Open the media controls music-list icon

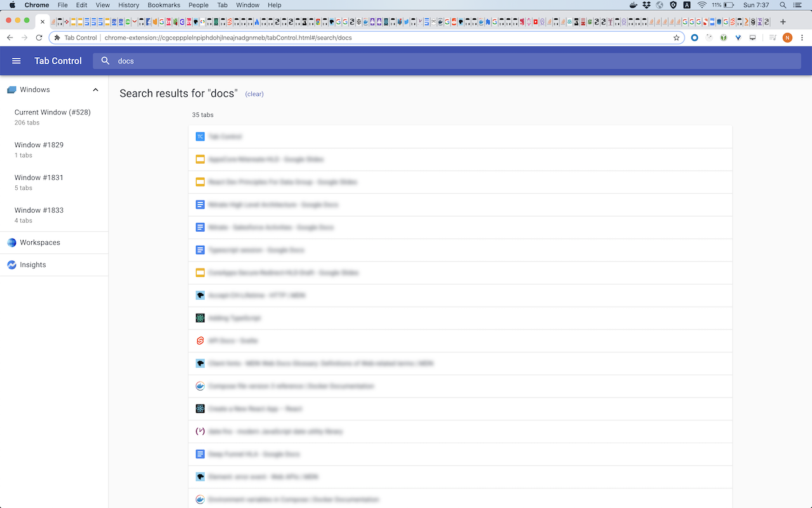pos(772,37)
